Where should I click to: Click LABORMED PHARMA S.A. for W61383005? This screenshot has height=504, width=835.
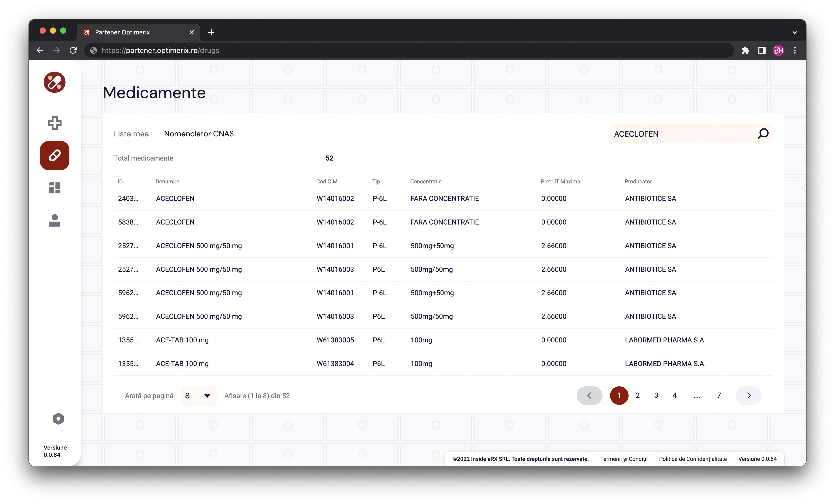point(665,340)
